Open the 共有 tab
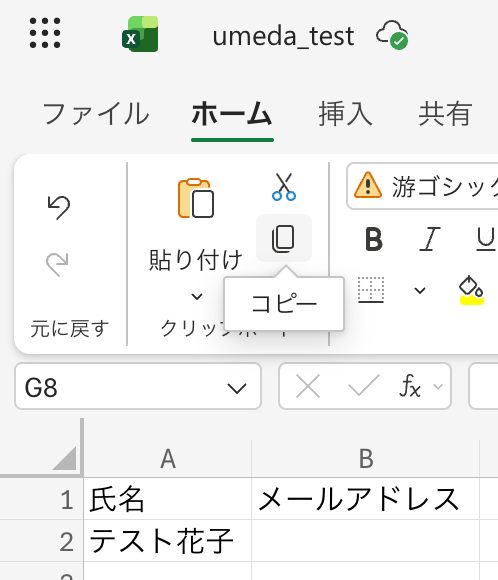Screen dimensions: 498x580 (x=445, y=114)
